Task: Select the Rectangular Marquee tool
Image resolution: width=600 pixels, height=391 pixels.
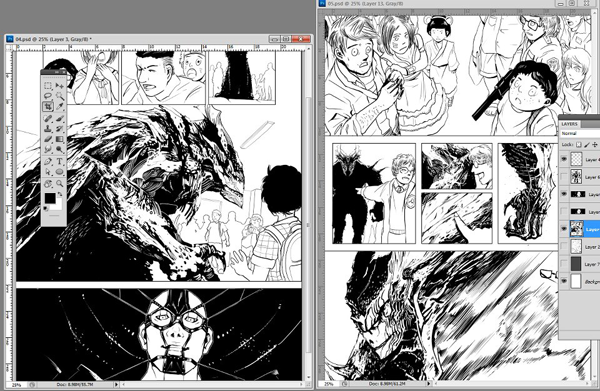Action: pos(48,85)
